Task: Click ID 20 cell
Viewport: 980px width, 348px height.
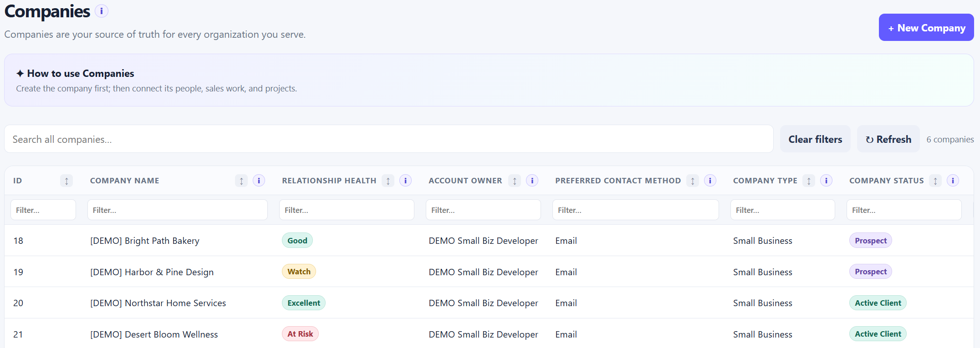Action: (18, 303)
